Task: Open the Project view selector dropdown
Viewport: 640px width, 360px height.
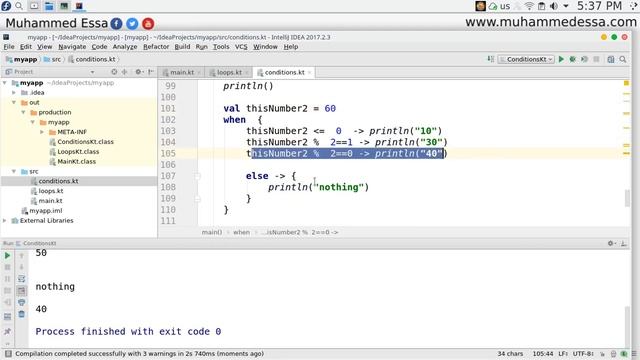Action: (x=92, y=72)
